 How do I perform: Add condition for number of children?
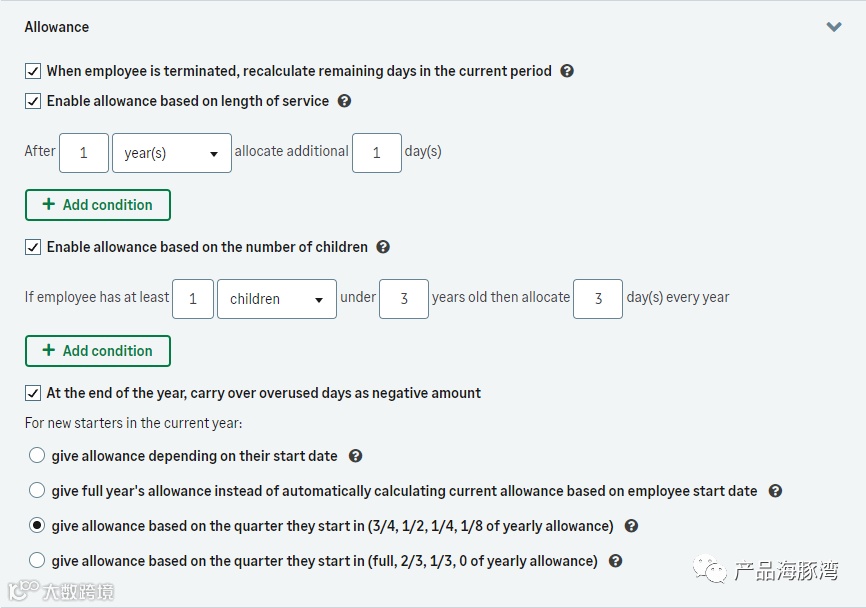tap(98, 351)
